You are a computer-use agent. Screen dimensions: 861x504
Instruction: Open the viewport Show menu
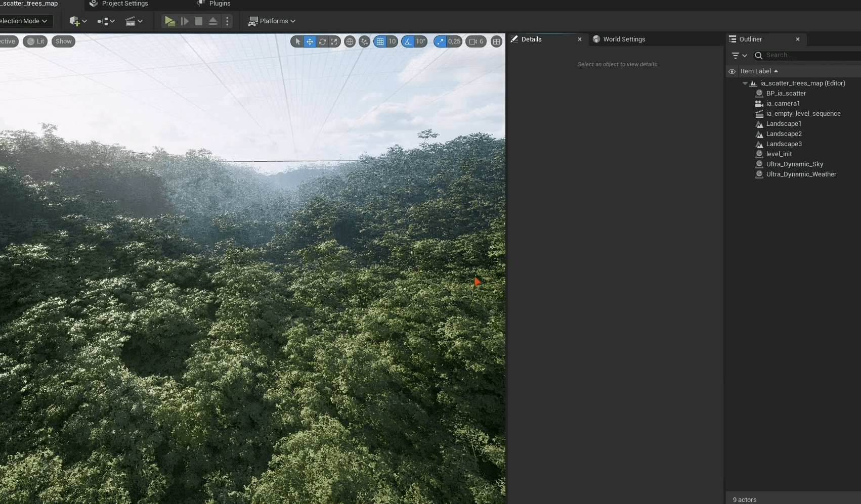pyautogui.click(x=63, y=41)
